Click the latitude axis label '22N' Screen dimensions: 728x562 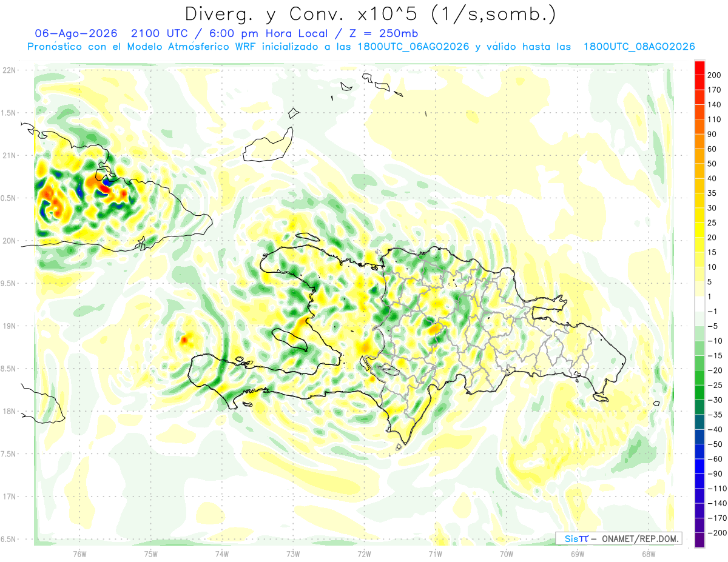[8, 70]
